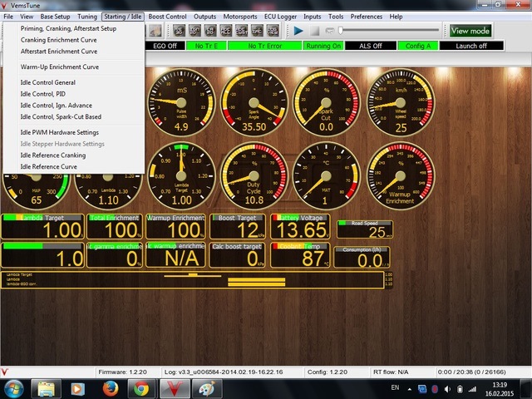
Task: Click the Boost Target numeric display
Action: [x=238, y=226]
